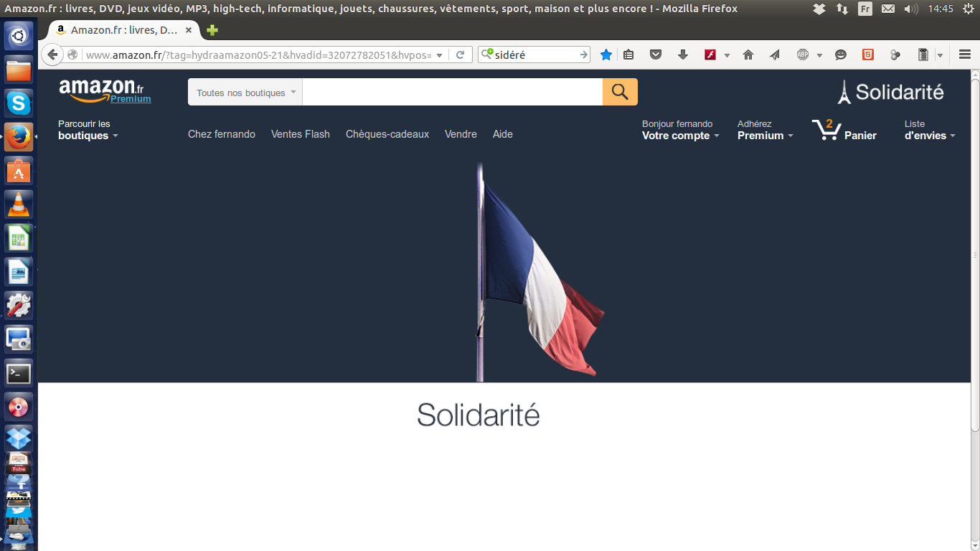Screen dimensions: 980x551
Task: Save page to Pocket icon
Action: tap(656, 55)
